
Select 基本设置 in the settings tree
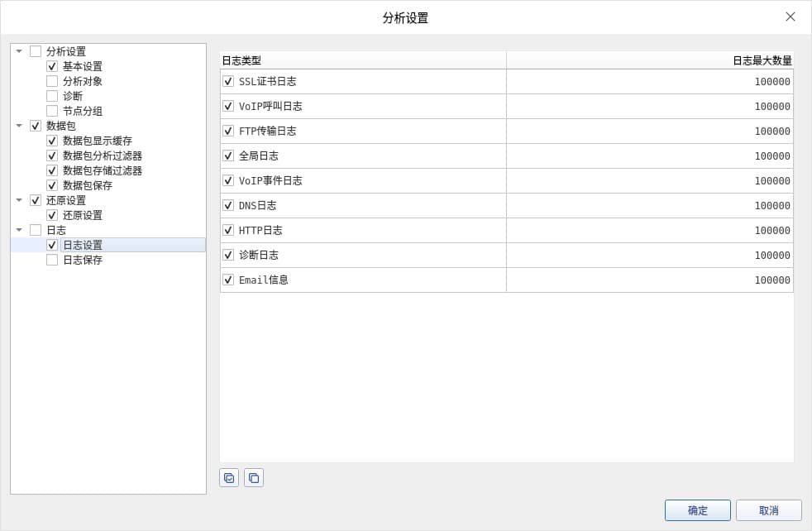(x=83, y=66)
